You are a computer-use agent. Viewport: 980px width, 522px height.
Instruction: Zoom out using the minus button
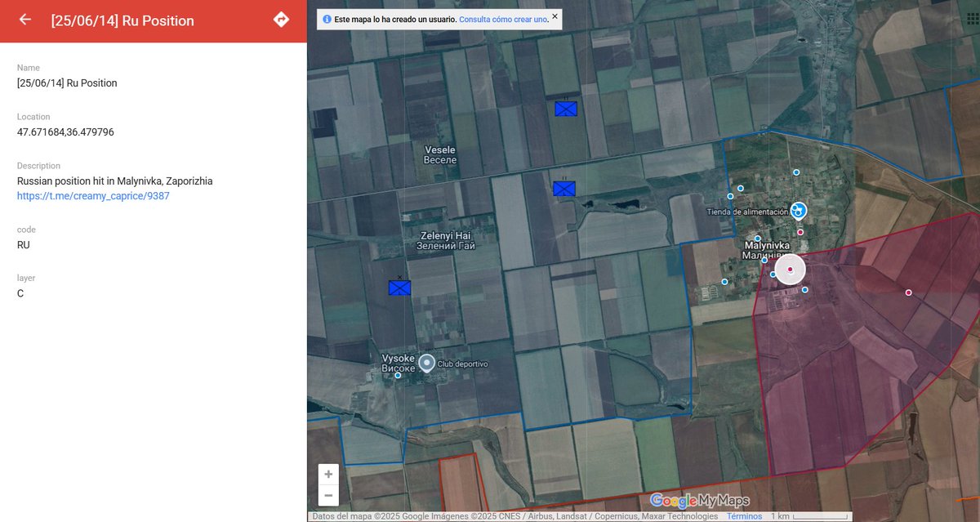tap(328, 495)
